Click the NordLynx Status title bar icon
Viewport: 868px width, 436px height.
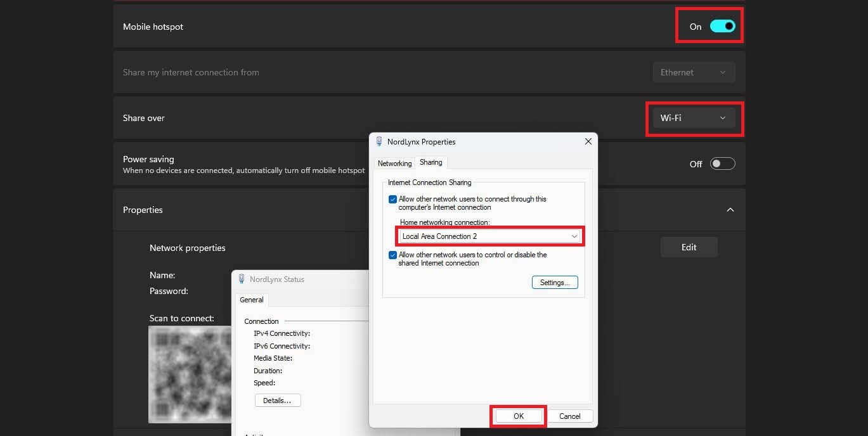tap(241, 279)
